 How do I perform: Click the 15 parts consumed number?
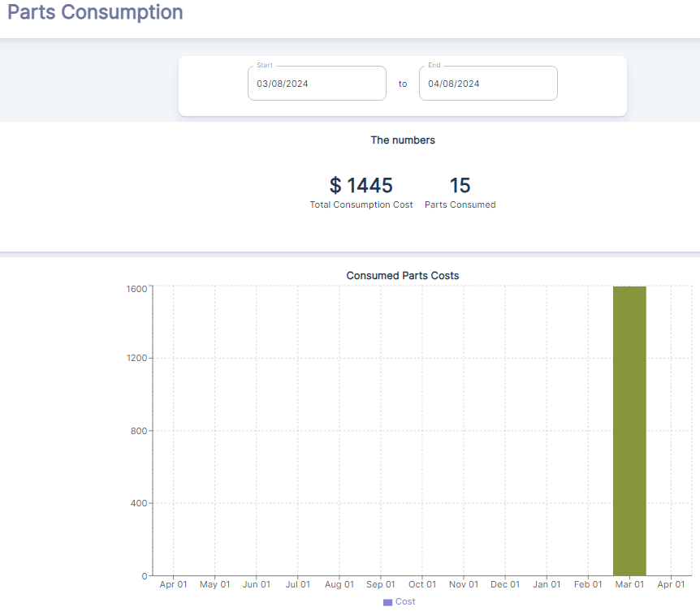tap(460, 186)
